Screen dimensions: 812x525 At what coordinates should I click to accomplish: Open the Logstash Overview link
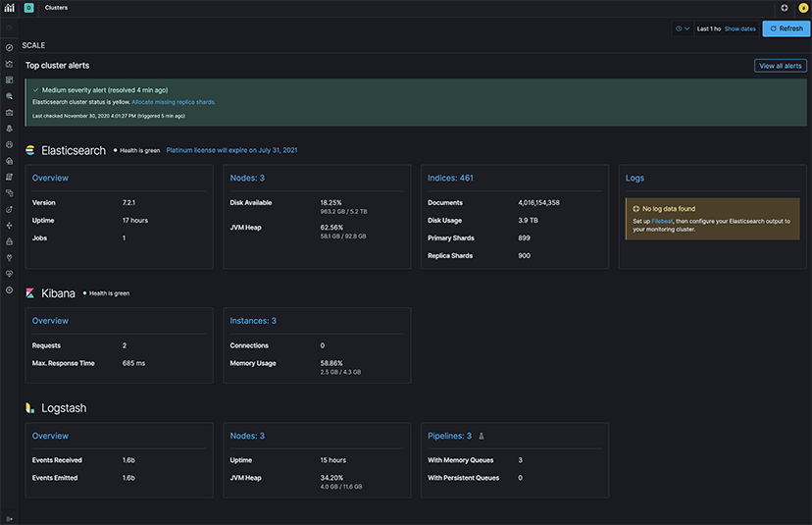point(50,436)
